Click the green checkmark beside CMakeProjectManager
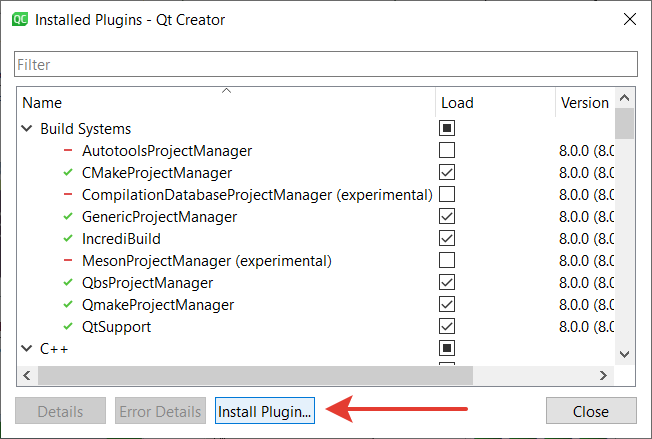The image size is (652, 439). (68, 173)
